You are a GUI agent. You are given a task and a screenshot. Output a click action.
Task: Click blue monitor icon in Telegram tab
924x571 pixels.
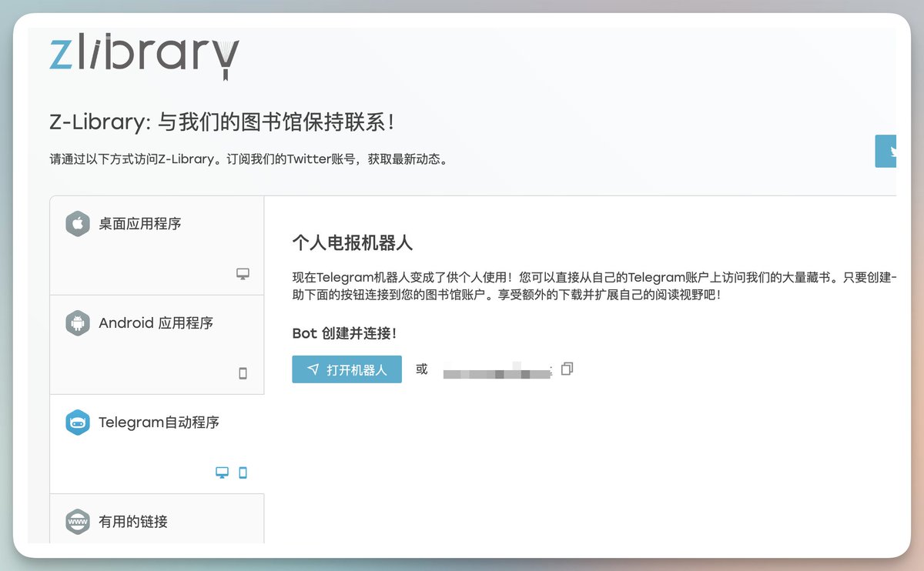pyautogui.click(x=222, y=472)
